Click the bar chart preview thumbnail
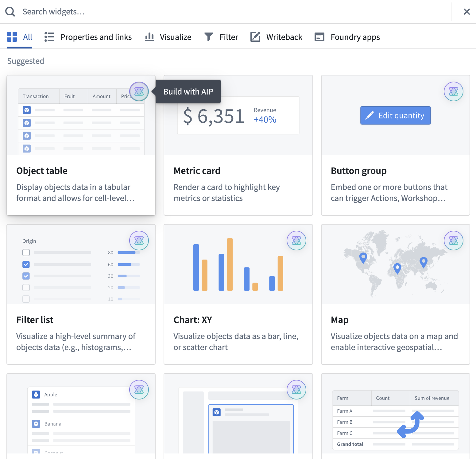This screenshot has height=459, width=476. pos(238,264)
